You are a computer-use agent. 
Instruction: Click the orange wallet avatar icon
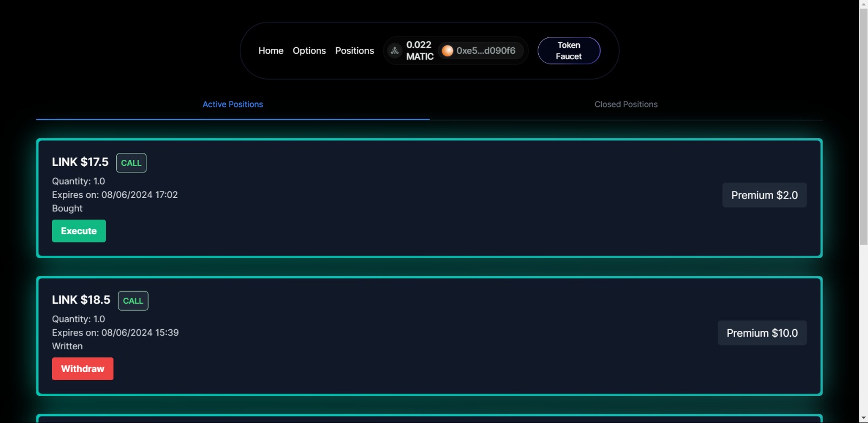tap(448, 50)
